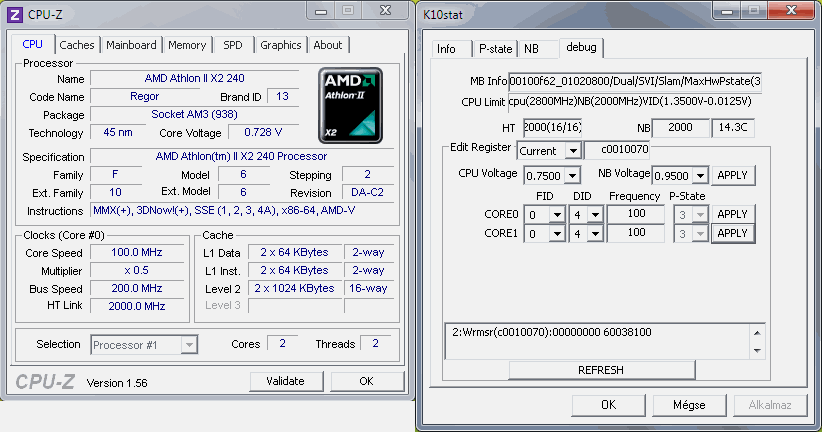The width and height of the screenshot is (822, 432).
Task: Click the Name value AMD Athlon II X2 240
Action: point(194,78)
